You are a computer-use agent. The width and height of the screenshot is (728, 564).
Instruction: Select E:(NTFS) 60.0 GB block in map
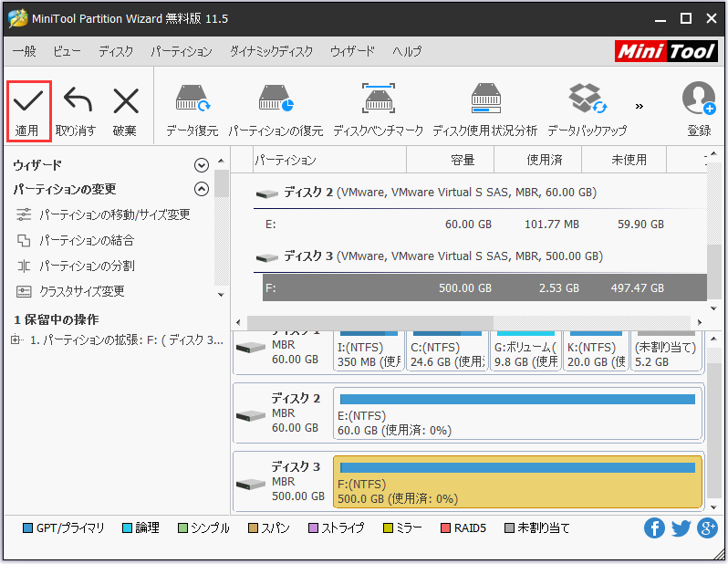point(517,413)
